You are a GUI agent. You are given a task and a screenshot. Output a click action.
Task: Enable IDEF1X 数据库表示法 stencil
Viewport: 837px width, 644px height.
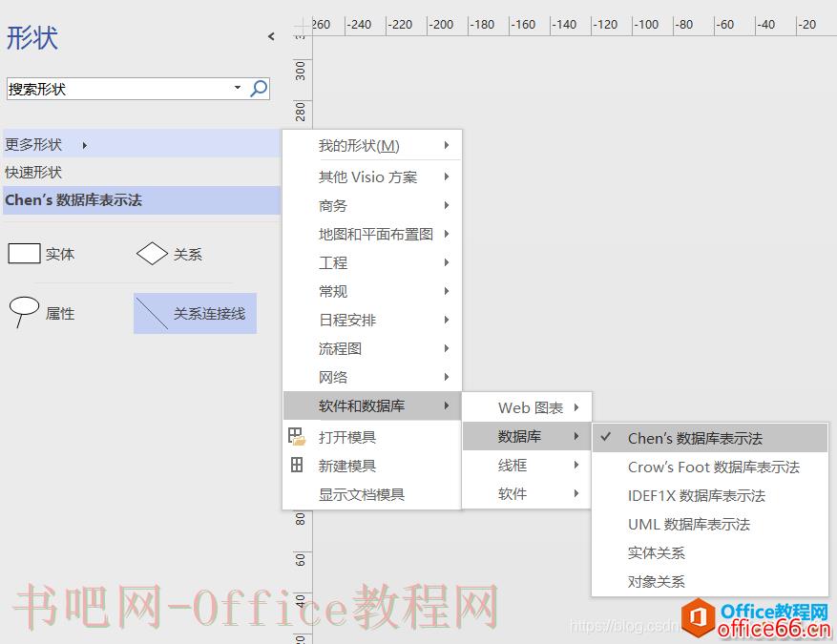click(710, 496)
